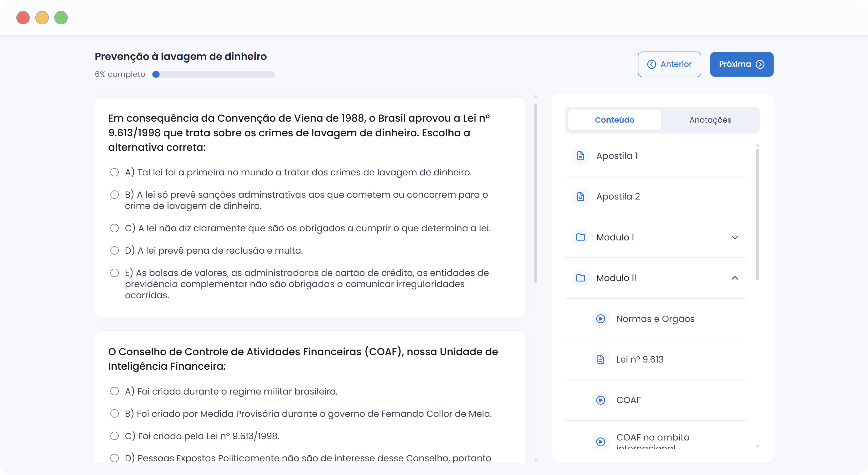Click the green window maximize button
This screenshot has height=475, width=868.
tap(61, 17)
